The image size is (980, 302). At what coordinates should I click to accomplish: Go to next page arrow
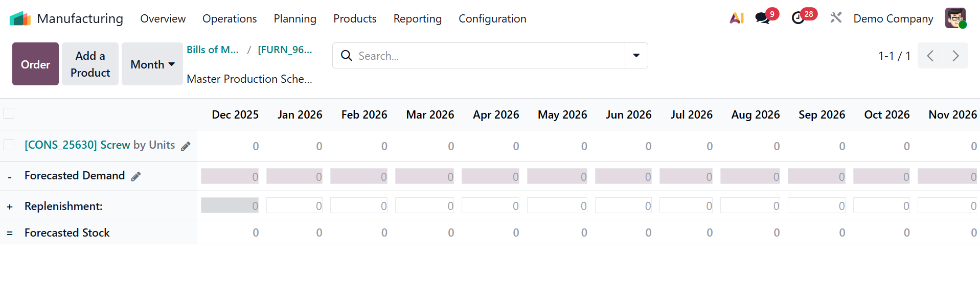(x=955, y=56)
